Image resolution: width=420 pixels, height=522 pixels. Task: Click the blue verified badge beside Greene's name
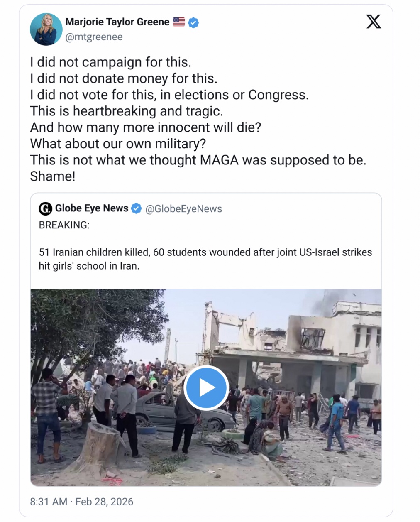click(193, 22)
